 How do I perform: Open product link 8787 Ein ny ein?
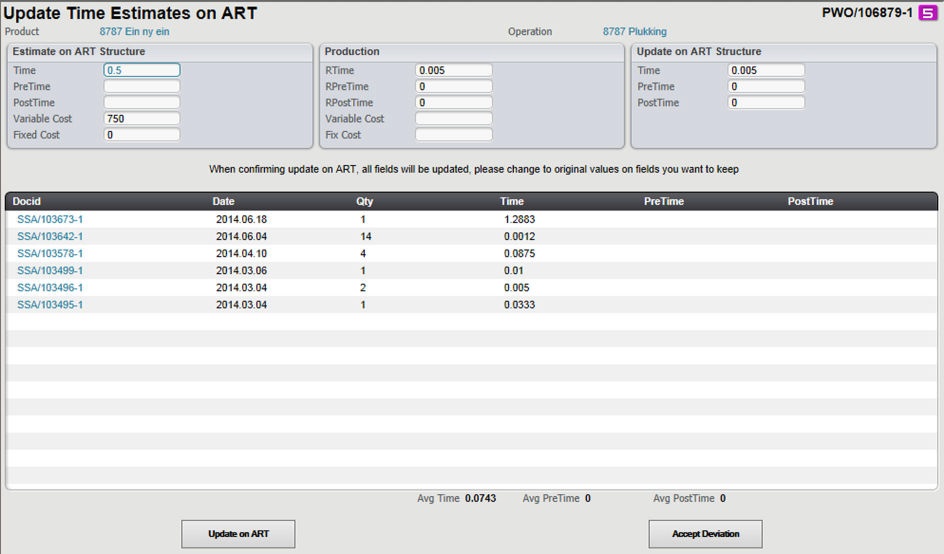click(134, 32)
